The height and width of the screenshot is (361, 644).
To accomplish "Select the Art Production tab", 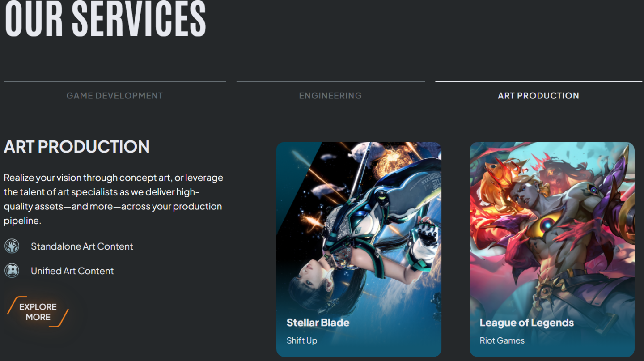I will pyautogui.click(x=538, y=96).
